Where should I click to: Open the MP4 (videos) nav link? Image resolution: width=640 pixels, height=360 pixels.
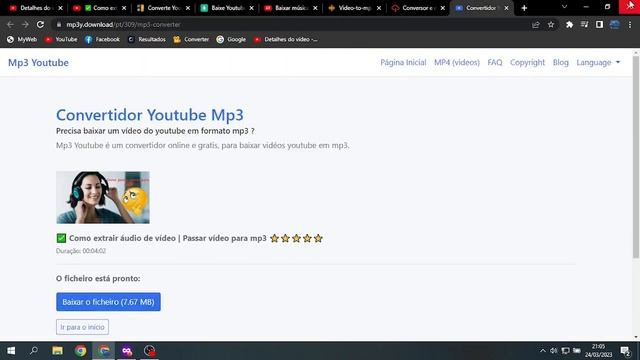point(457,62)
